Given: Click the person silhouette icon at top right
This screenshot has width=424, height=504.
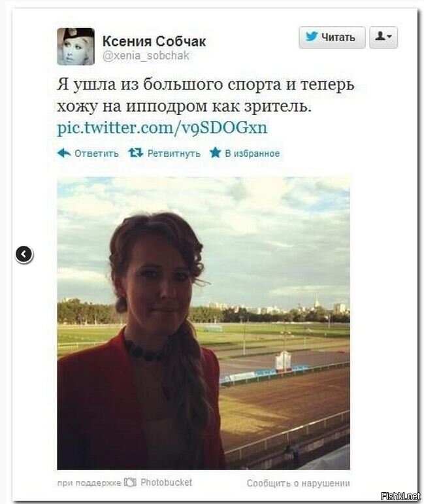Looking at the screenshot, I should tap(380, 36).
